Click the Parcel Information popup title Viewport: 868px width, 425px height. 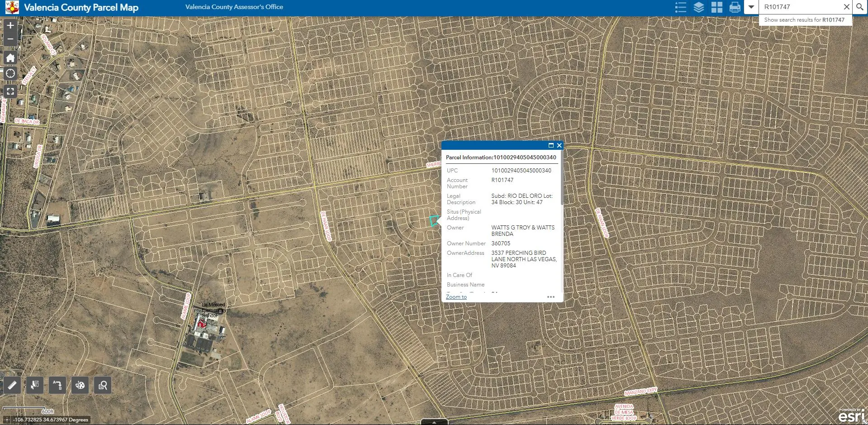click(x=501, y=158)
